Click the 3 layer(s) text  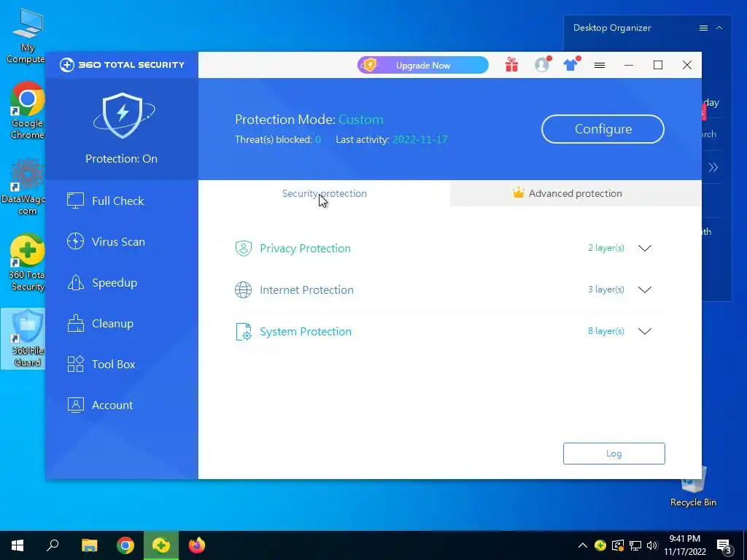click(x=606, y=289)
